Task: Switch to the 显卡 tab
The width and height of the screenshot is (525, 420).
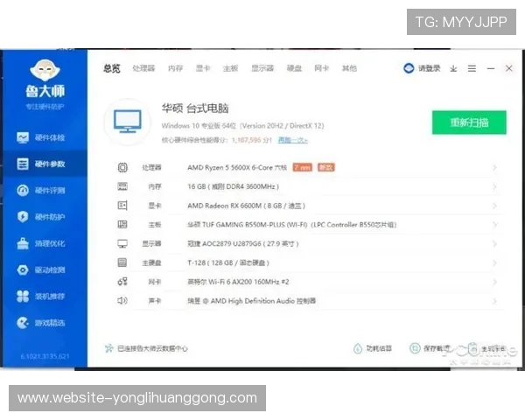Action: coord(203,68)
